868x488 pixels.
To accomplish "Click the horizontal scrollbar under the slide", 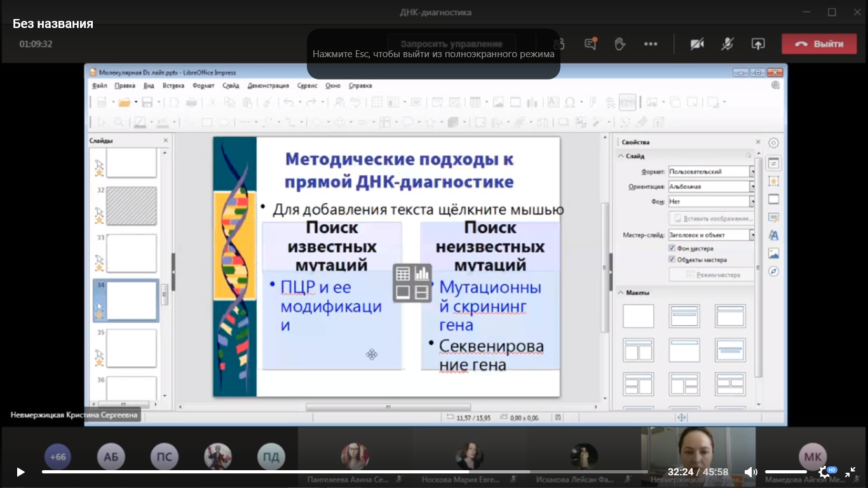I will pos(388,407).
